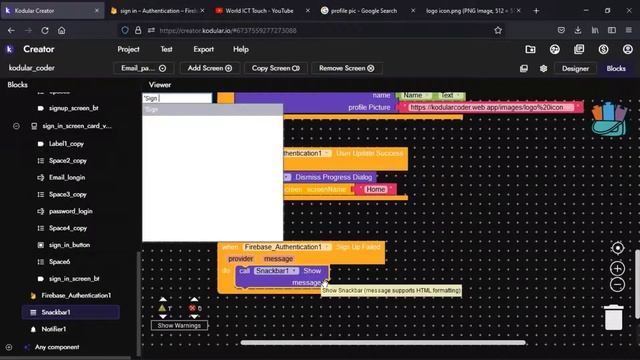
Task: Click the browser home button
Action: (62, 31)
